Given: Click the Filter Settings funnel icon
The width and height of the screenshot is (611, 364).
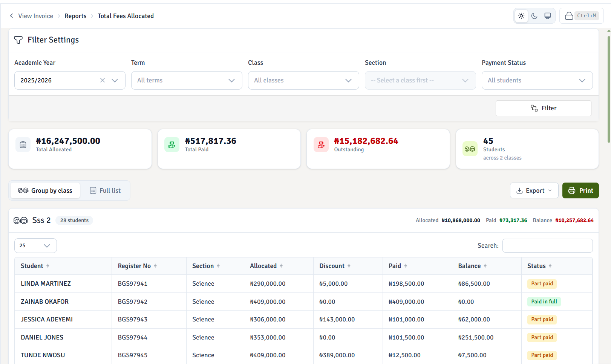Looking at the screenshot, I should coord(18,40).
